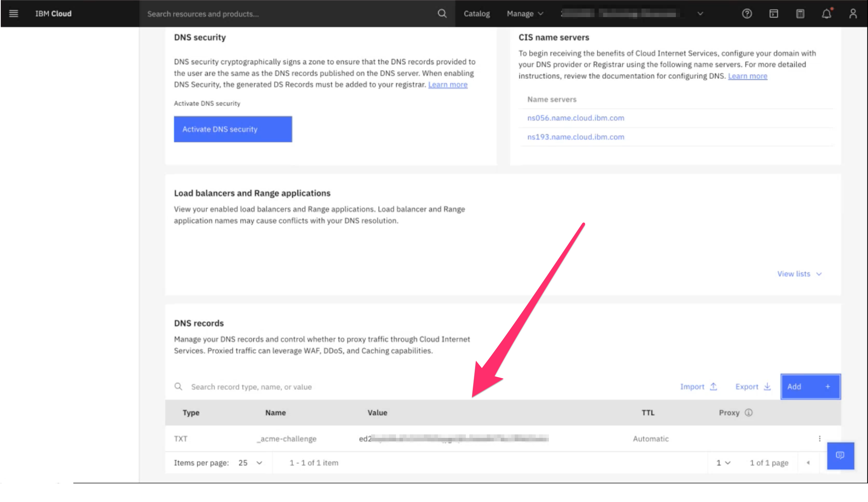Expand the account switcher dropdown

700,14
